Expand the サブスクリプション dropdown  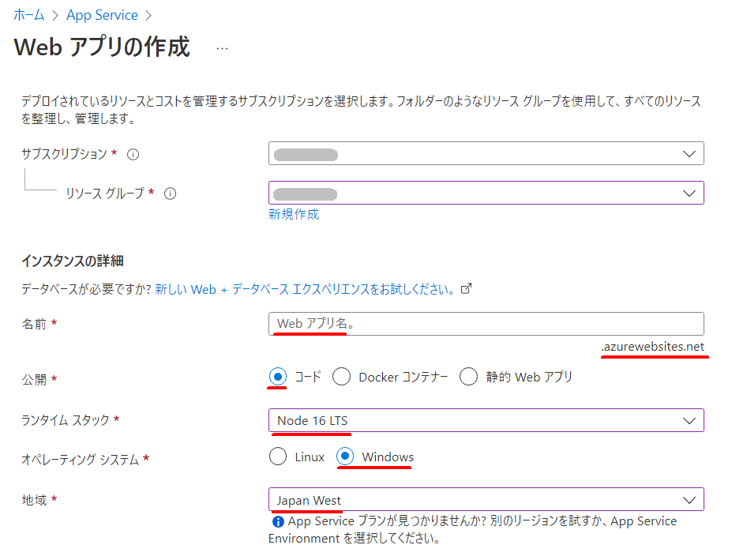[486, 154]
